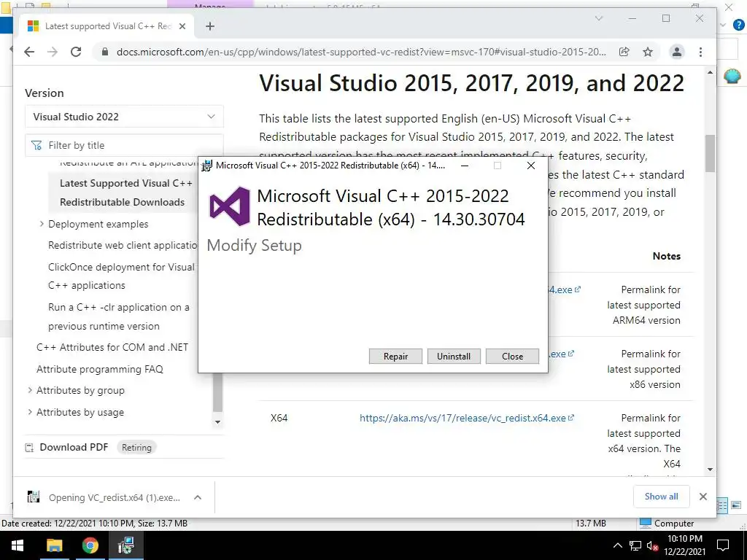Click the page scroll-up arrow
The width and height of the screenshot is (747, 560).
[711, 73]
